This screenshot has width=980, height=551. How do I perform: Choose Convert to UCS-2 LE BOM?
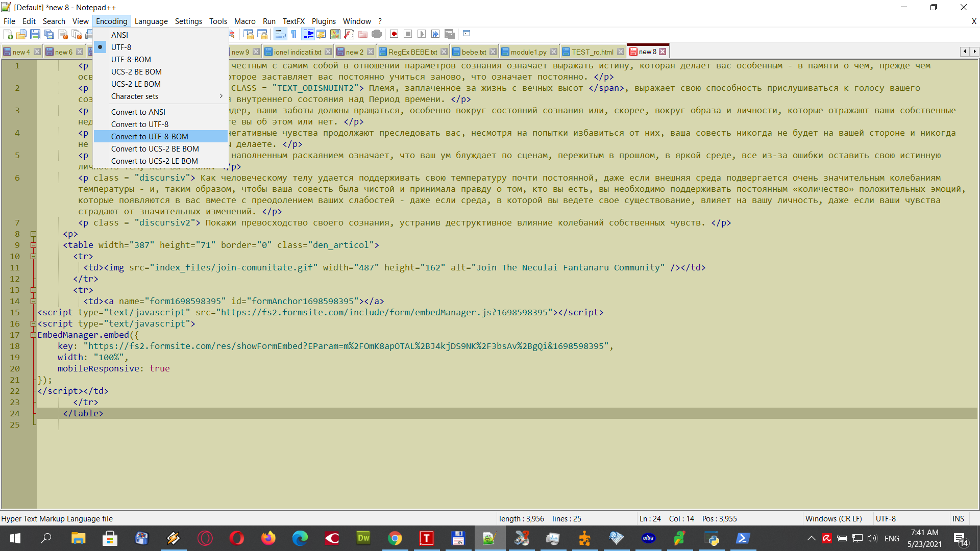click(161, 161)
